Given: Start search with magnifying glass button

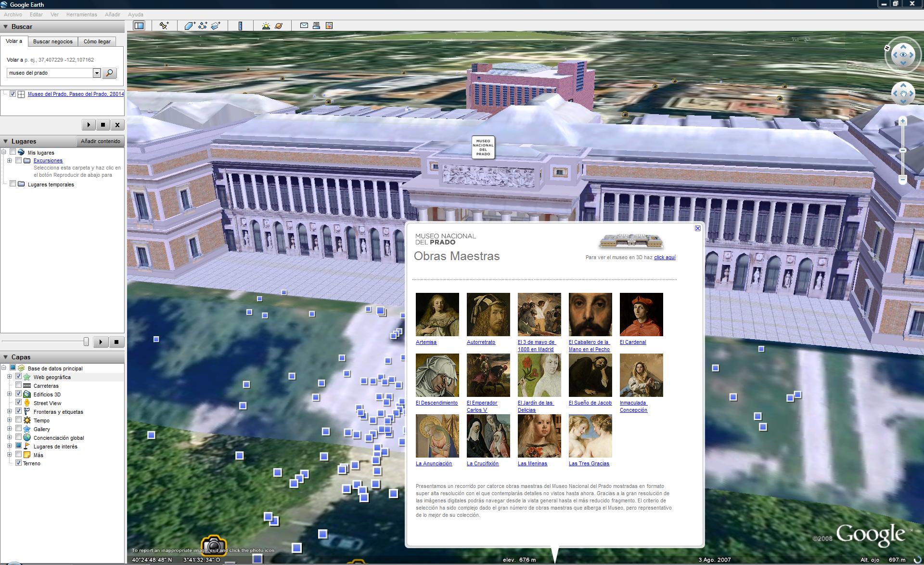Looking at the screenshot, I should click(110, 73).
